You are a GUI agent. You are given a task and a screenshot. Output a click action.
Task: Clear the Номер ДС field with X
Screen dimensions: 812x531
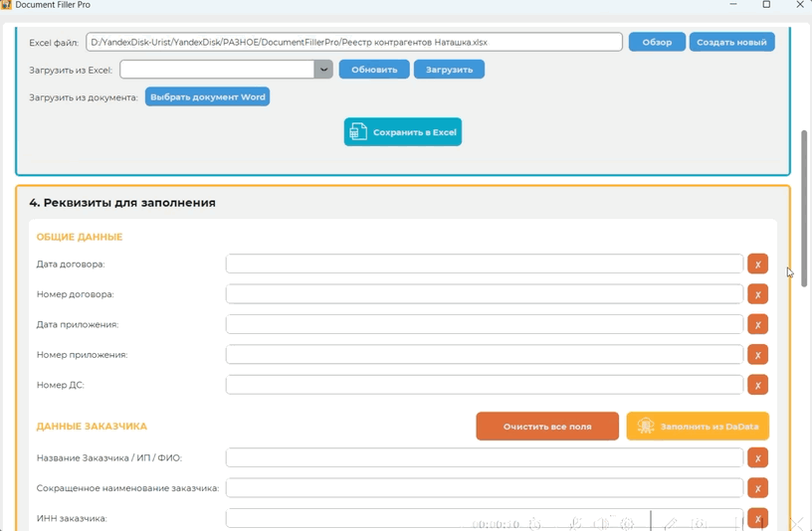[x=757, y=385]
